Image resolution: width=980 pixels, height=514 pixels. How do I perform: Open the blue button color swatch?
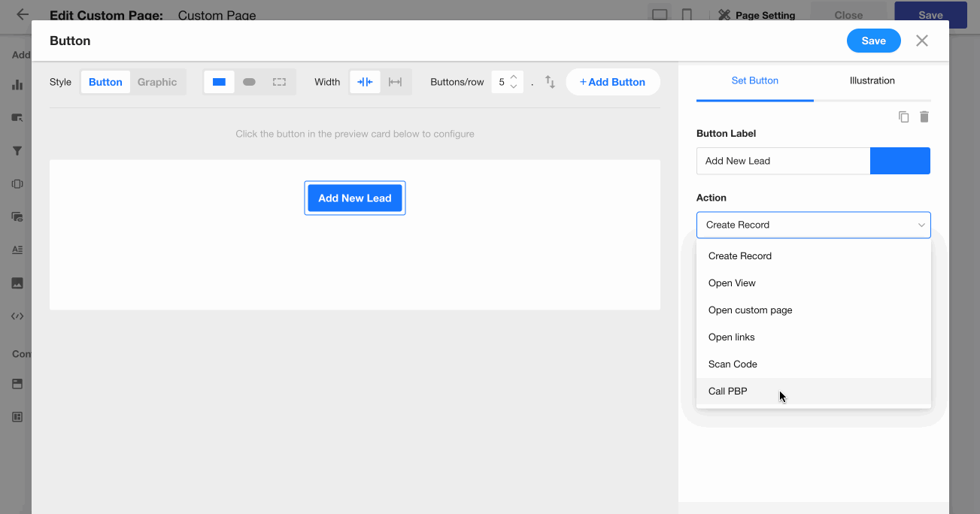(x=900, y=161)
